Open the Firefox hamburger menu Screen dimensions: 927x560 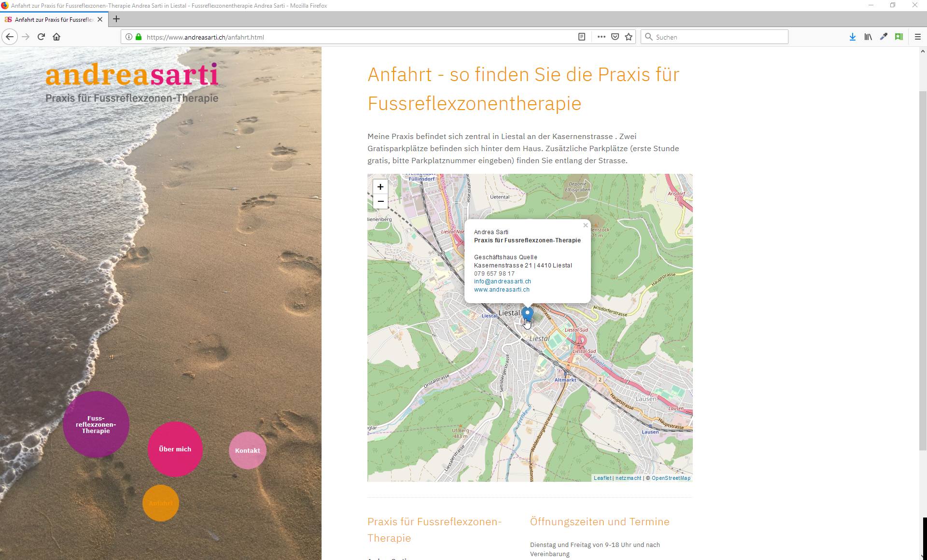[x=918, y=37]
